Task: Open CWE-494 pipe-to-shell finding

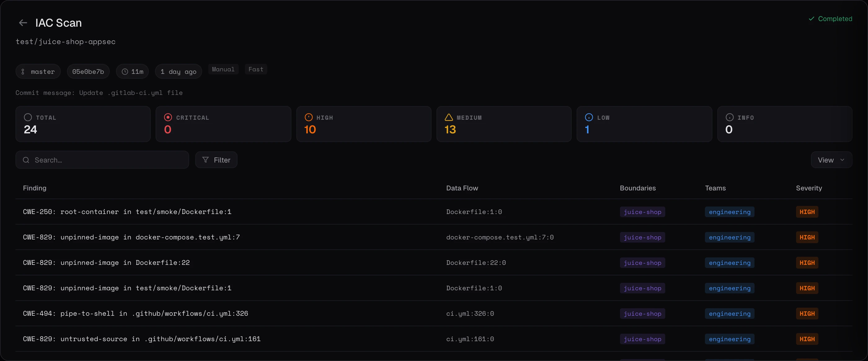Action: click(135, 314)
